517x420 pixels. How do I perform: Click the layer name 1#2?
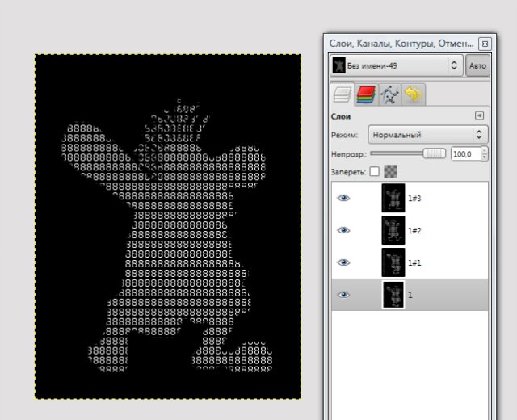pos(414,230)
